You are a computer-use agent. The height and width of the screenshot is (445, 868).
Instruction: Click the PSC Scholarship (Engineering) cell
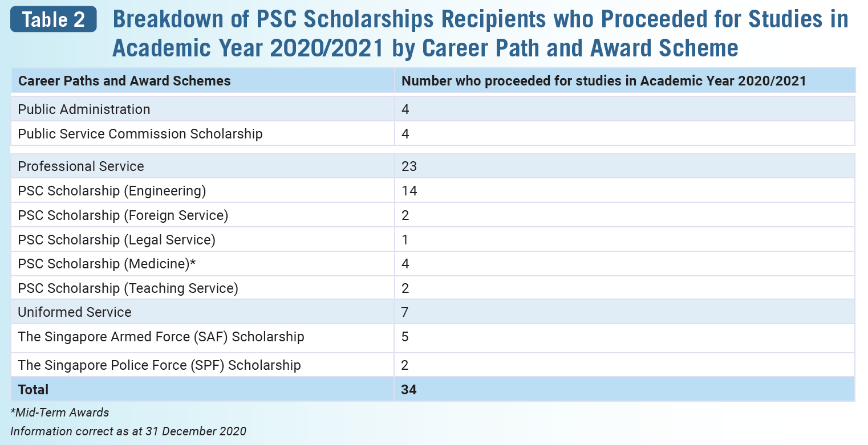pos(112,191)
